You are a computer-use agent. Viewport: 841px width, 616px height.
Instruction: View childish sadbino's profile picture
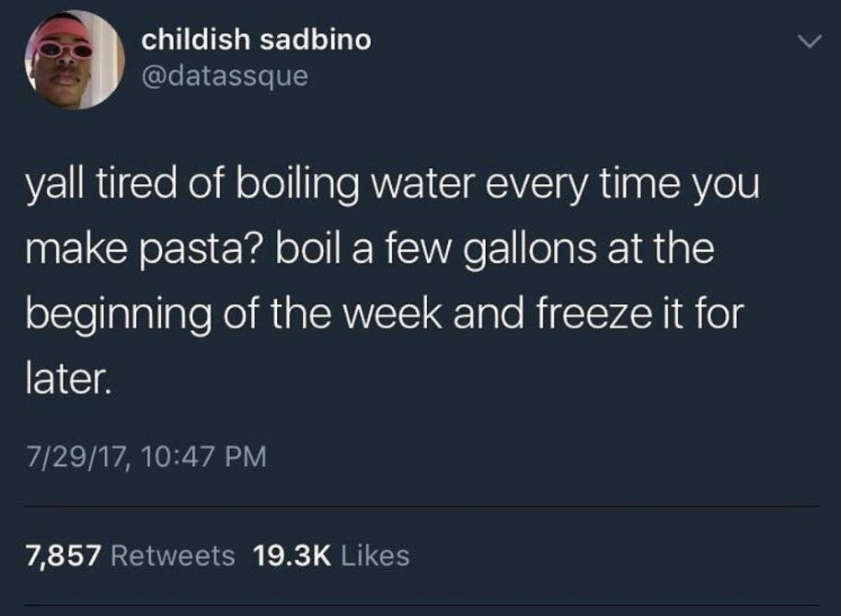coord(75,60)
